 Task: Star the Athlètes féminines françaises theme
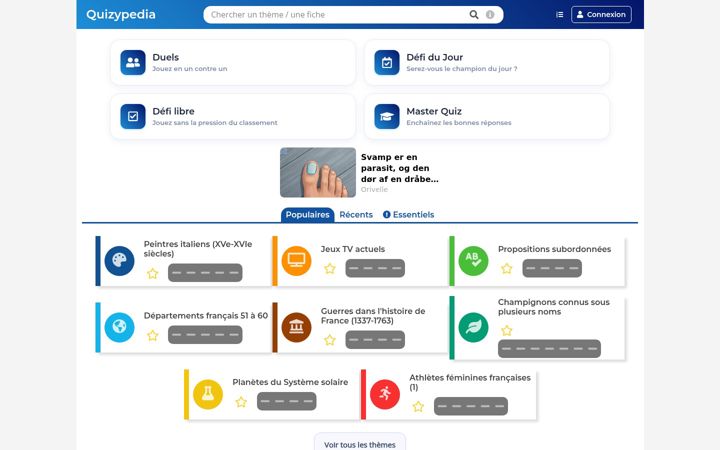click(418, 407)
